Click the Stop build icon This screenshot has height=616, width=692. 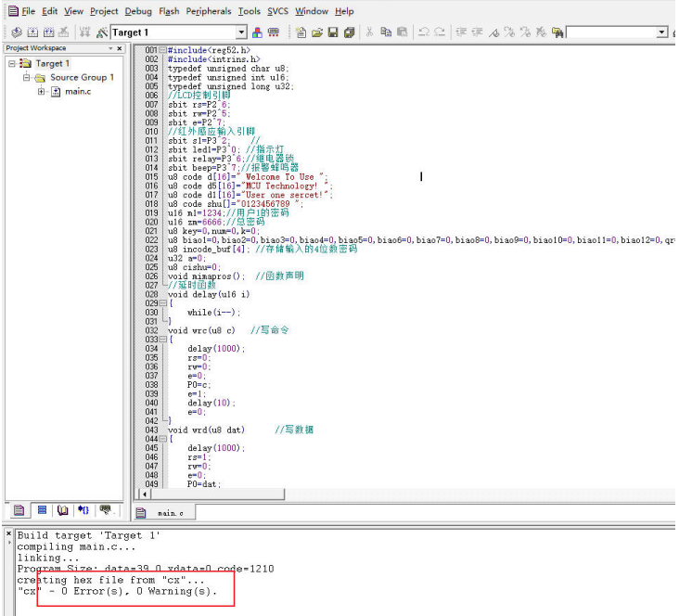pyautogui.click(x=64, y=32)
